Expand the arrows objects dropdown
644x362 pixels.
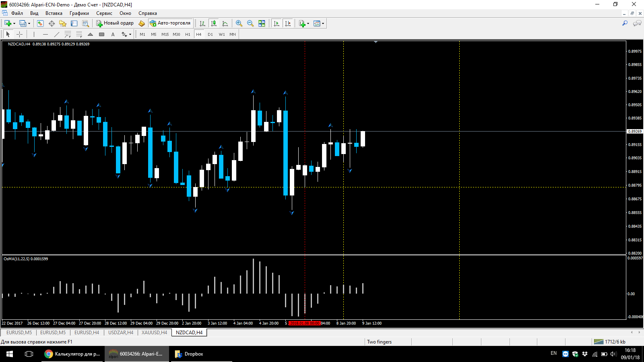(x=130, y=35)
